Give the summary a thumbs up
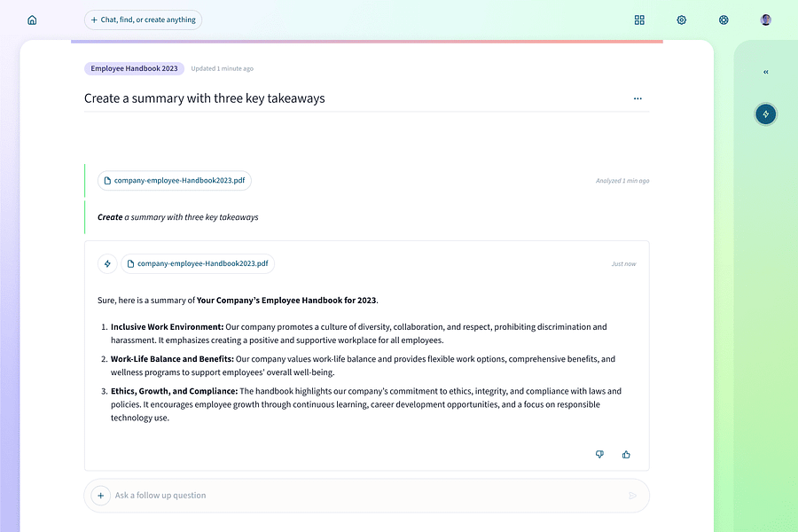This screenshot has width=798, height=532. click(626, 454)
